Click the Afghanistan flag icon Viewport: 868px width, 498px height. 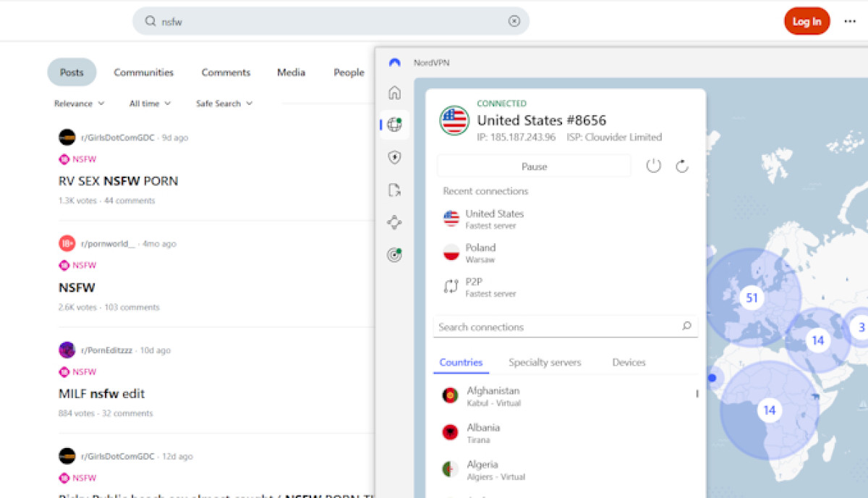click(x=450, y=396)
